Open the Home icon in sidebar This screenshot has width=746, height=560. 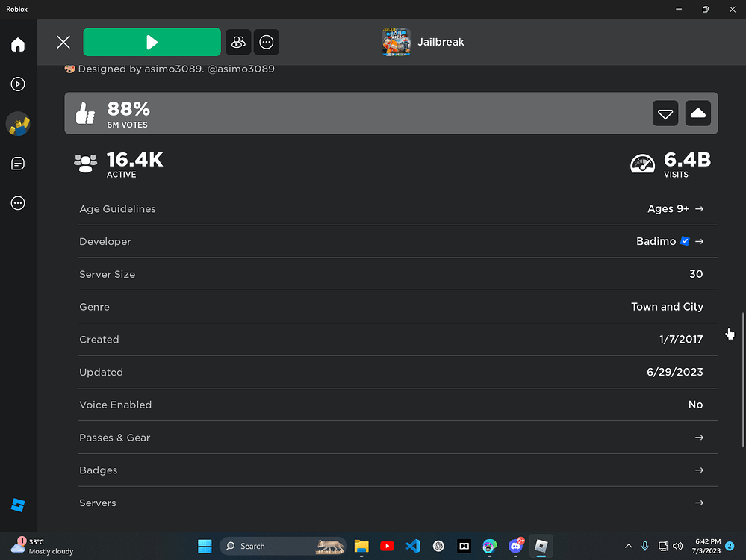tap(18, 44)
